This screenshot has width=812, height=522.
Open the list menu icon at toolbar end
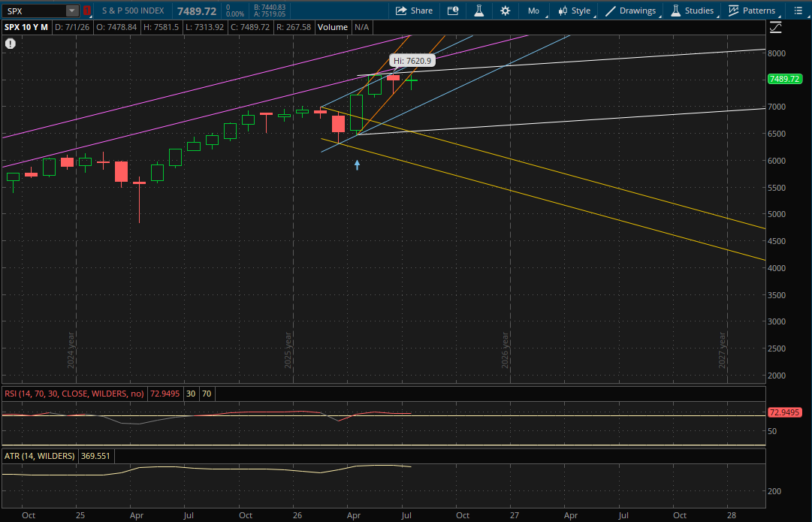pyautogui.click(x=798, y=11)
